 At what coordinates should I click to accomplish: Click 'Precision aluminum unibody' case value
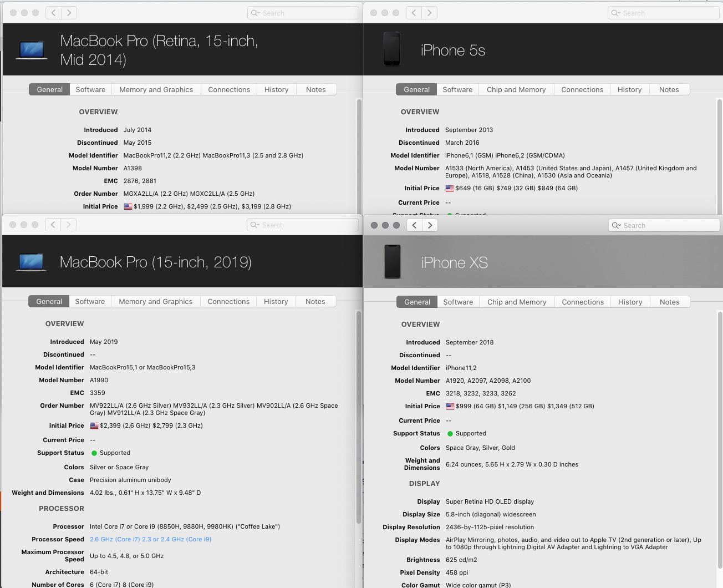click(130, 480)
